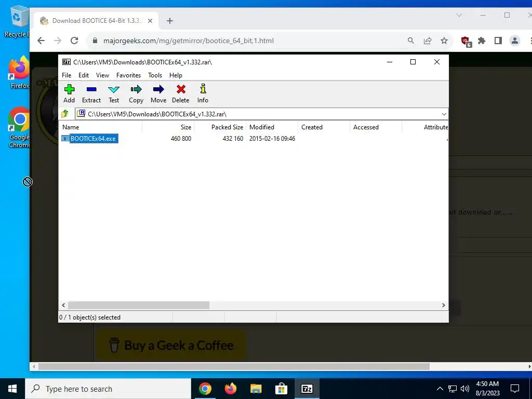The image size is (532, 399).
Task: Select the Move toolbar icon
Action: coord(158,94)
